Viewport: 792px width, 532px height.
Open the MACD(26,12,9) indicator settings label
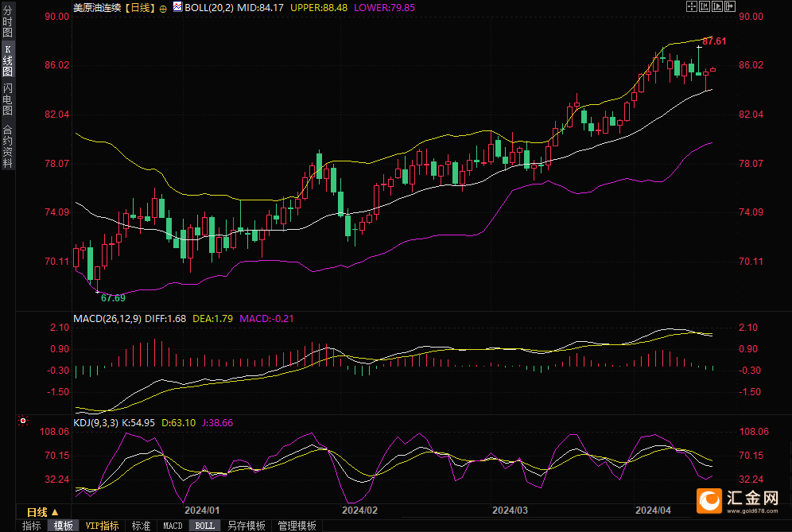tap(107, 318)
